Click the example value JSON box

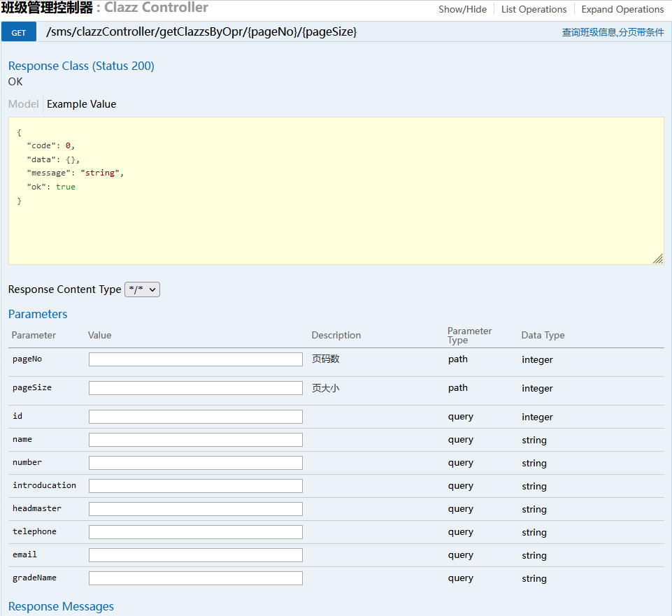[336, 191]
